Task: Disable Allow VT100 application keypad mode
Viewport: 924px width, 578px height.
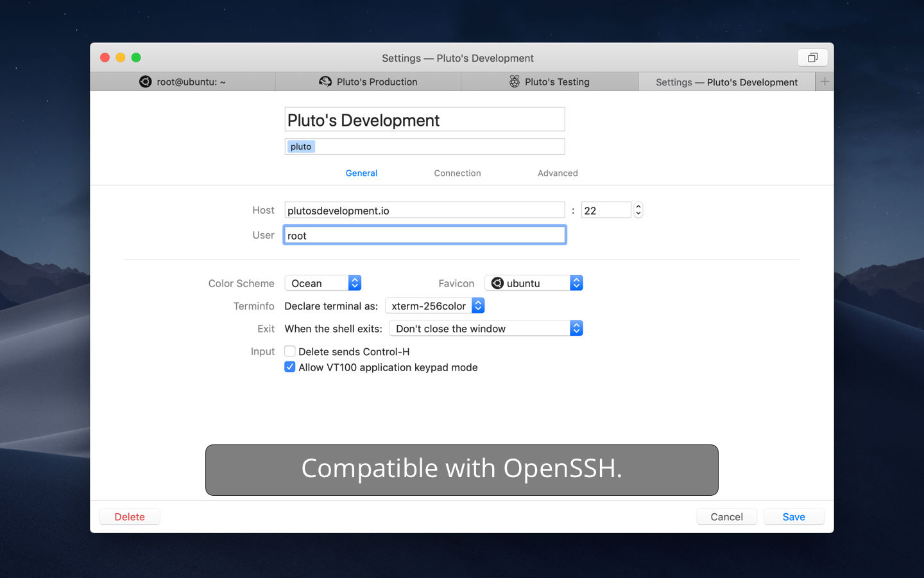Action: 290,367
